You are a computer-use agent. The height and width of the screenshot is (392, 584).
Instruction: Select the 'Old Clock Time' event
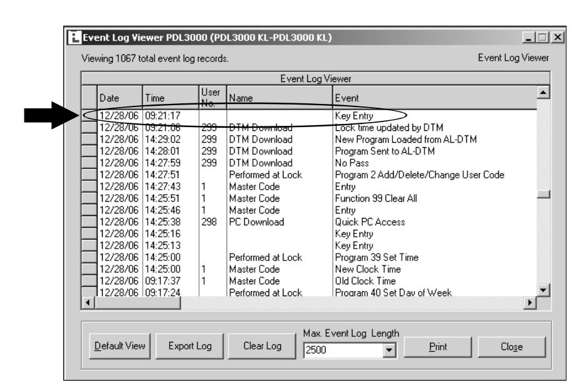tap(365, 281)
